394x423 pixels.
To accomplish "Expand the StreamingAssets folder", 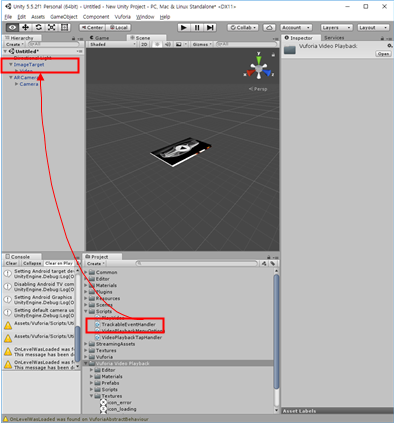I will coord(86,344).
